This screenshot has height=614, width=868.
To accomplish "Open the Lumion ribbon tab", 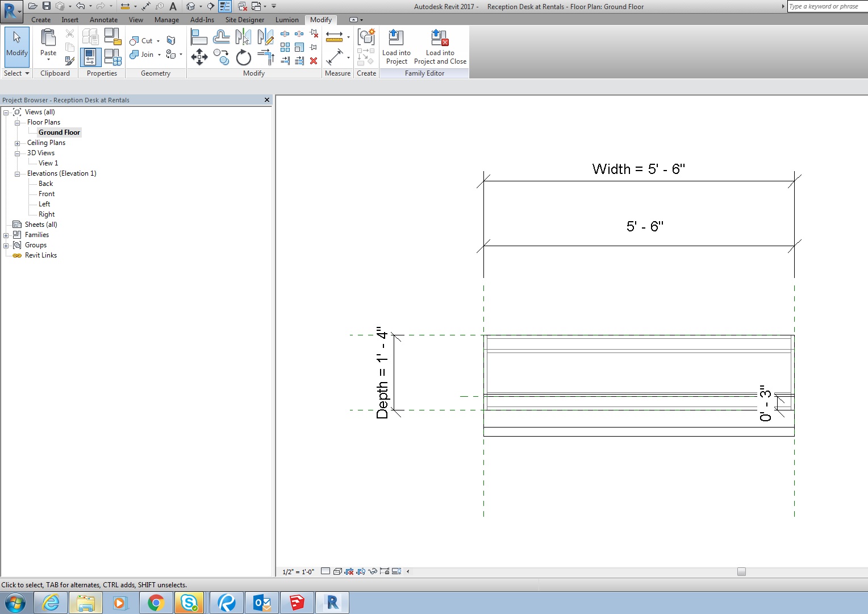I will [x=287, y=19].
